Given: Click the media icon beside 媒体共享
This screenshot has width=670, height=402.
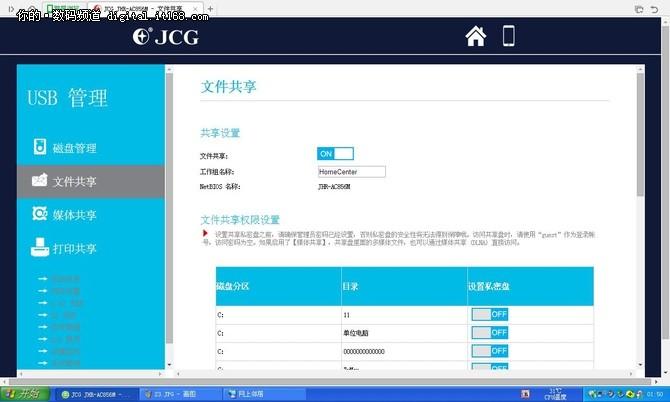Looking at the screenshot, I should pos(40,213).
